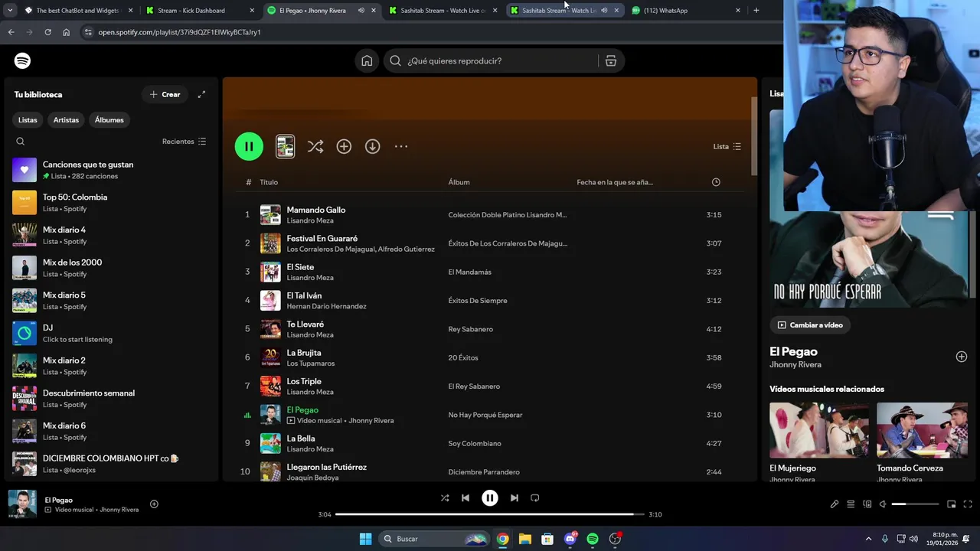Select the Álbumes filter chip
Viewport: 980px width, 551px height.
pos(109,119)
